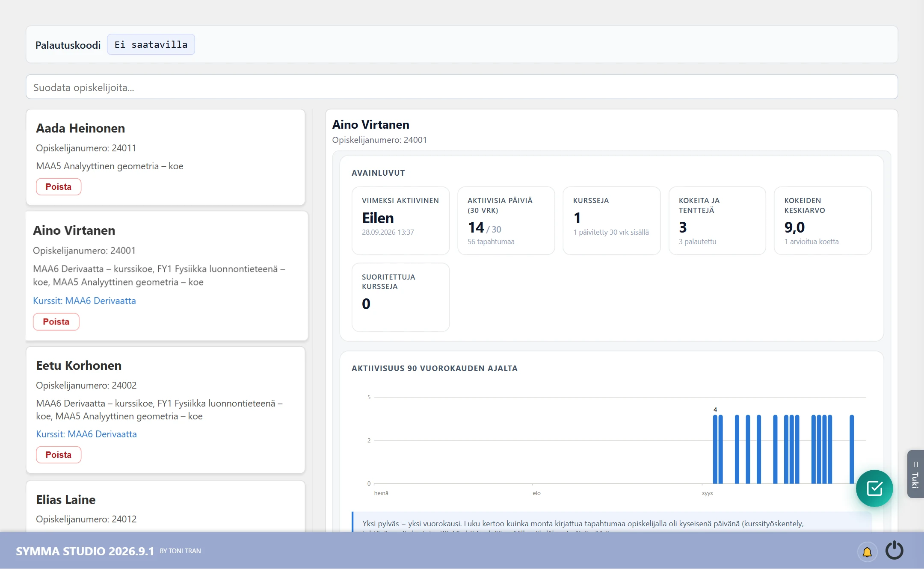Select the Elias Laine student card
Screen dimensions: 924x569
click(166, 507)
